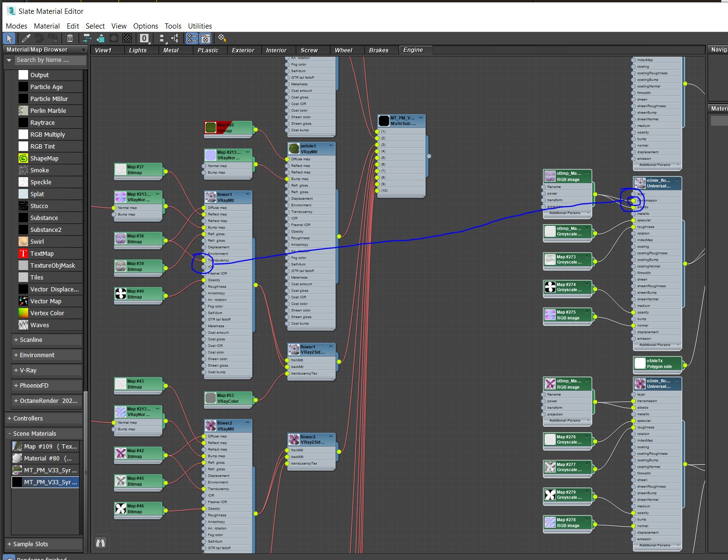Viewport: 728px width, 560px height.
Task: Expand the PhoenixFD group
Action: click(x=47, y=386)
